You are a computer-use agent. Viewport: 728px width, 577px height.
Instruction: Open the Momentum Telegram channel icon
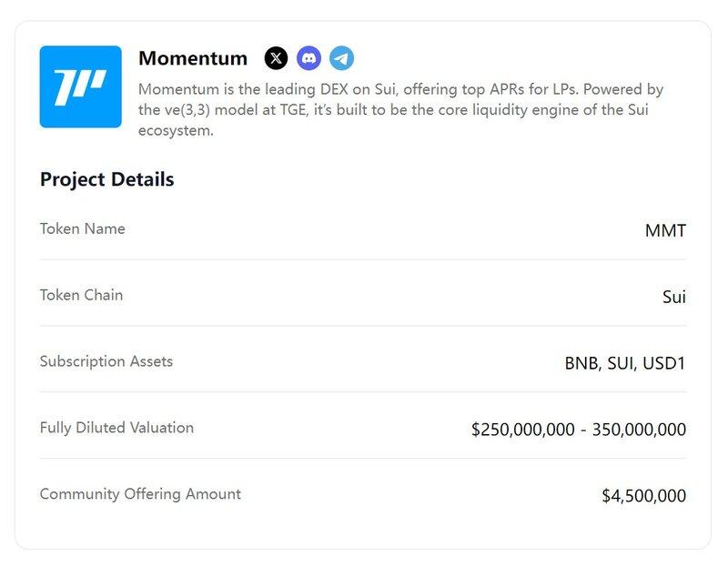pos(341,58)
